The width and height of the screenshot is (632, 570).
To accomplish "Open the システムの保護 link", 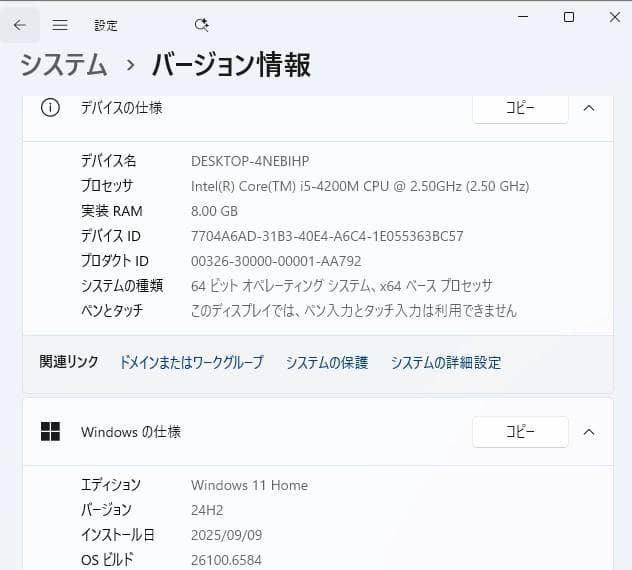I will point(327,362).
